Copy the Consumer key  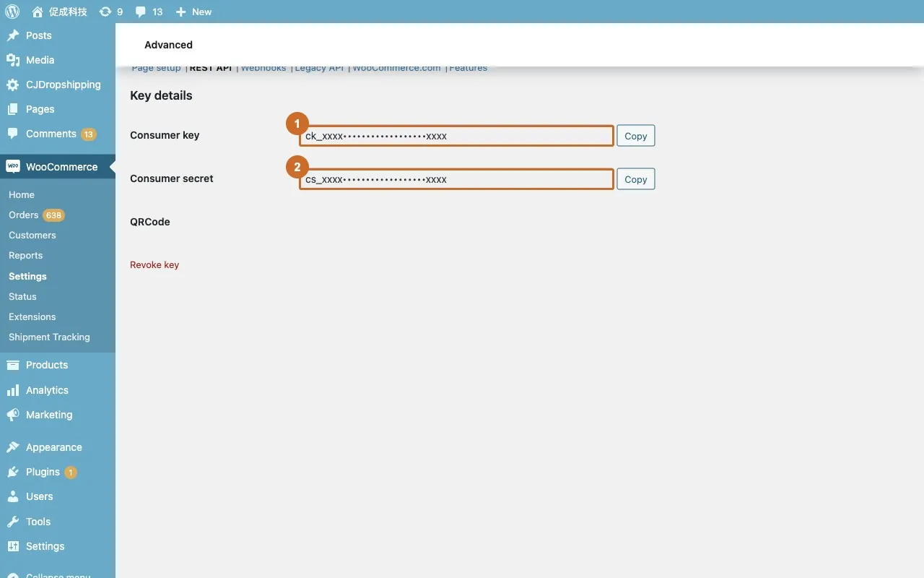click(636, 136)
